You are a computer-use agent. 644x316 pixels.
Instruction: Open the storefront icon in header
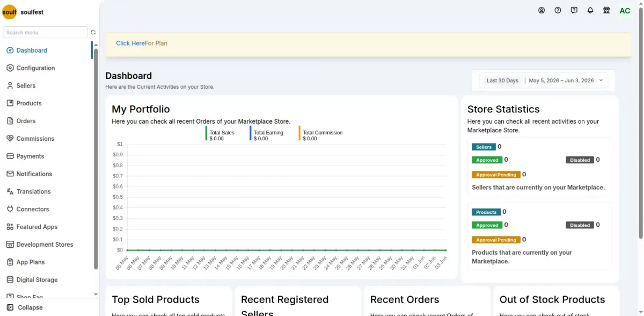[x=606, y=10]
